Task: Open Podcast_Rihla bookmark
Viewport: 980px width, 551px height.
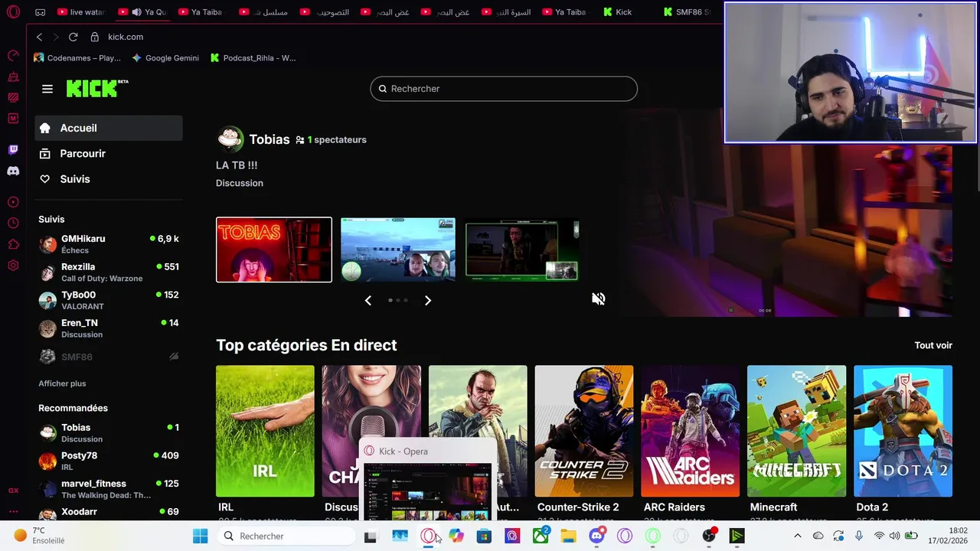Action: pyautogui.click(x=253, y=57)
